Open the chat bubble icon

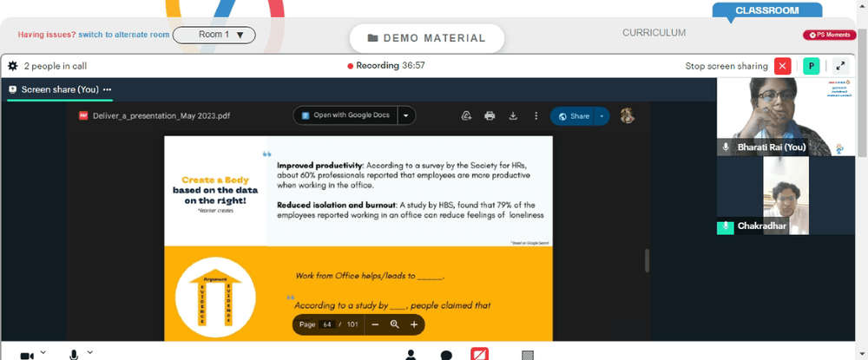[x=446, y=356]
